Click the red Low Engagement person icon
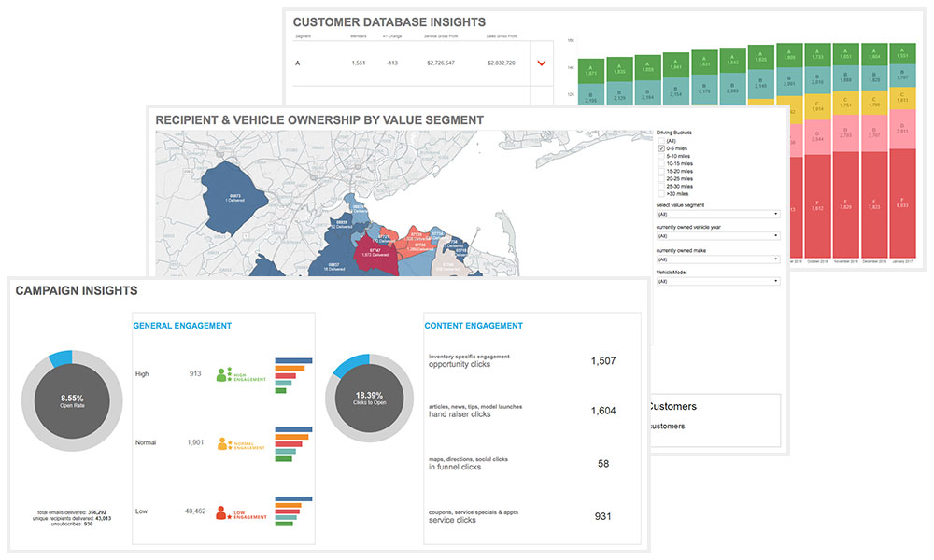934x560 pixels. click(x=222, y=512)
